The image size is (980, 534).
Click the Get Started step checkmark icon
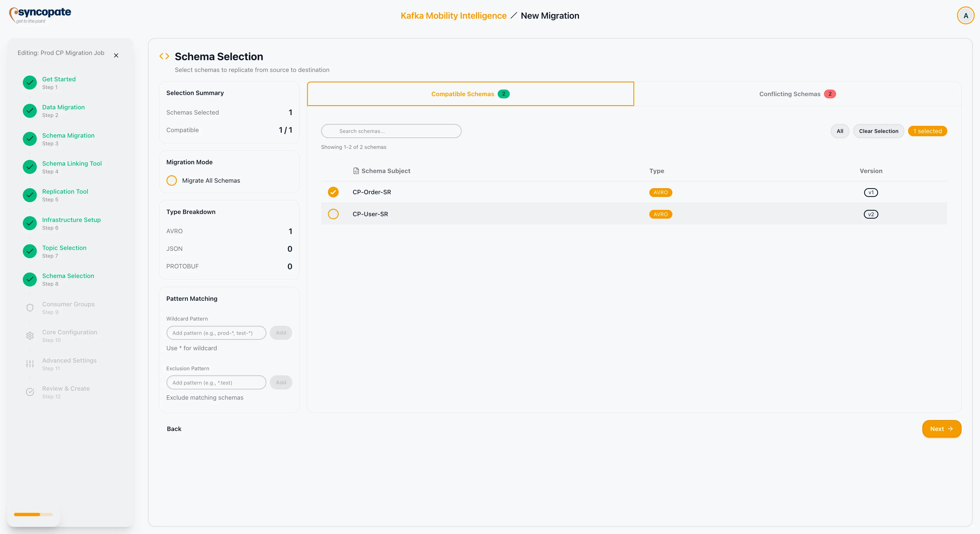click(29, 82)
